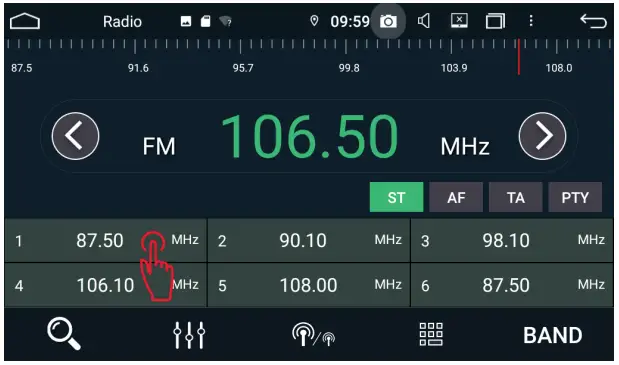Seek to the next station

(542, 136)
